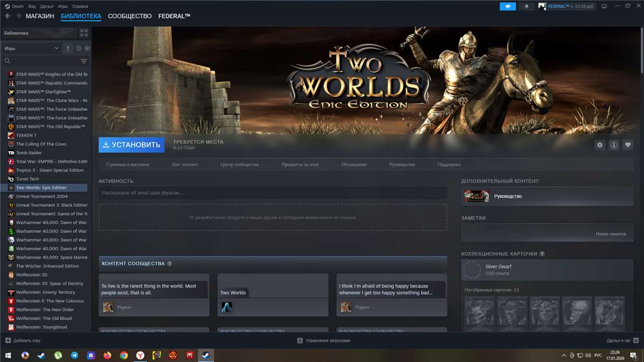Screen dimensions: 644x362
Task: Open game settings gear icon
Action: [x=599, y=145]
